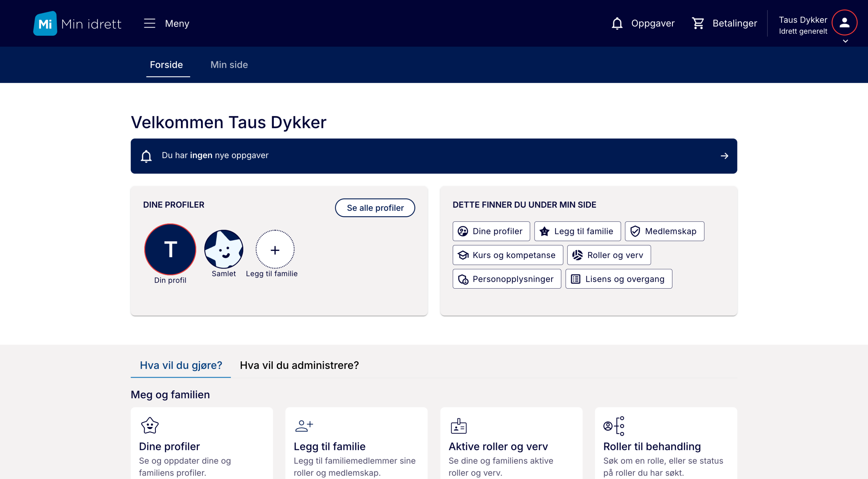Image resolution: width=868 pixels, height=479 pixels.
Task: Open the Betalinger shopping cart icon
Action: point(698,24)
